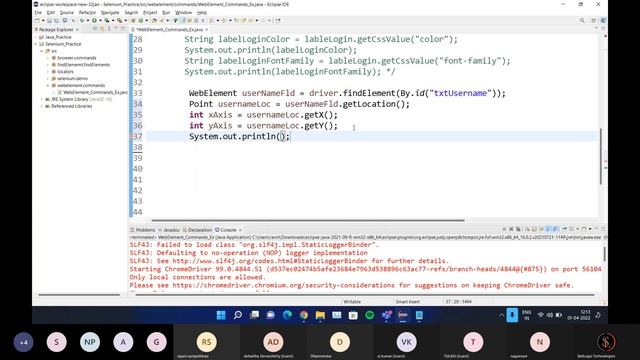Image resolution: width=640 pixels, height=360 pixels.
Task: Open File Explorer from taskbar
Action: click(x=320, y=315)
